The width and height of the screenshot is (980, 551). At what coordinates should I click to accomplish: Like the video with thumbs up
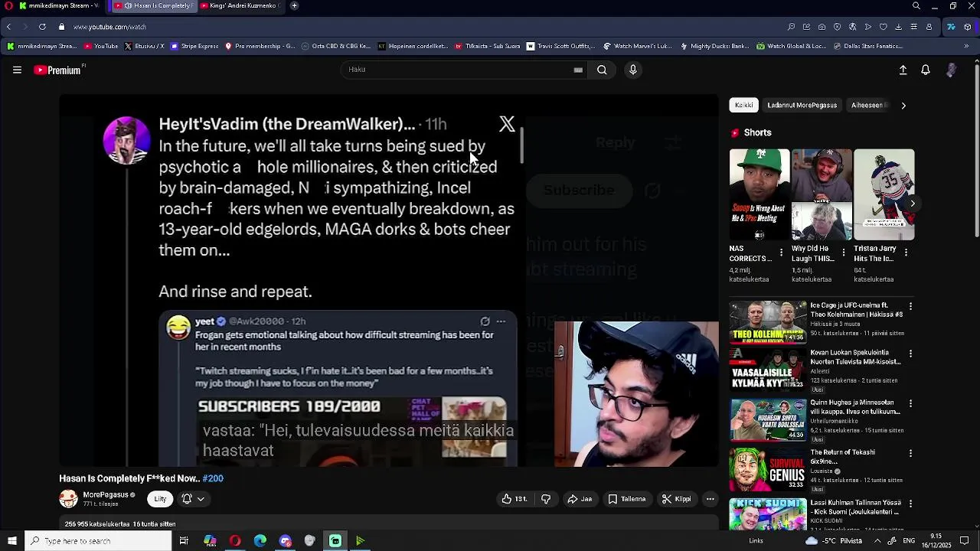(514, 499)
